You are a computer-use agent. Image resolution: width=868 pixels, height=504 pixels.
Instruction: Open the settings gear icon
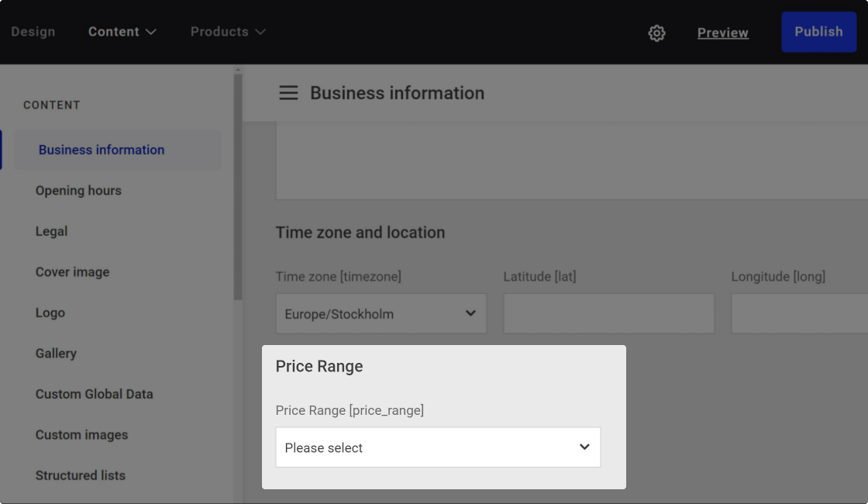pyautogui.click(x=656, y=33)
